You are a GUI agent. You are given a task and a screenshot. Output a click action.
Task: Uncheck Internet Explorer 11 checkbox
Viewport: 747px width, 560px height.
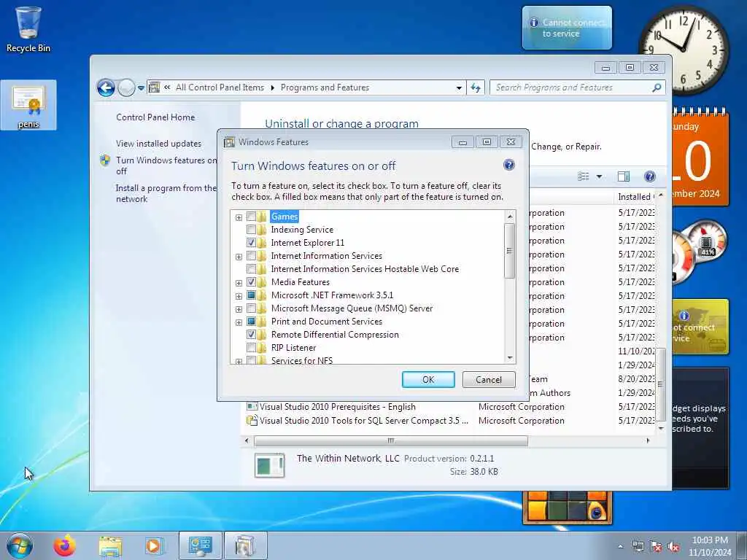(251, 242)
